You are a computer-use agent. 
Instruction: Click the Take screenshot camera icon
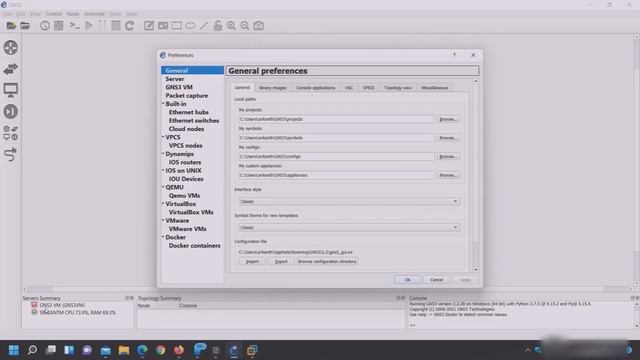point(258,26)
